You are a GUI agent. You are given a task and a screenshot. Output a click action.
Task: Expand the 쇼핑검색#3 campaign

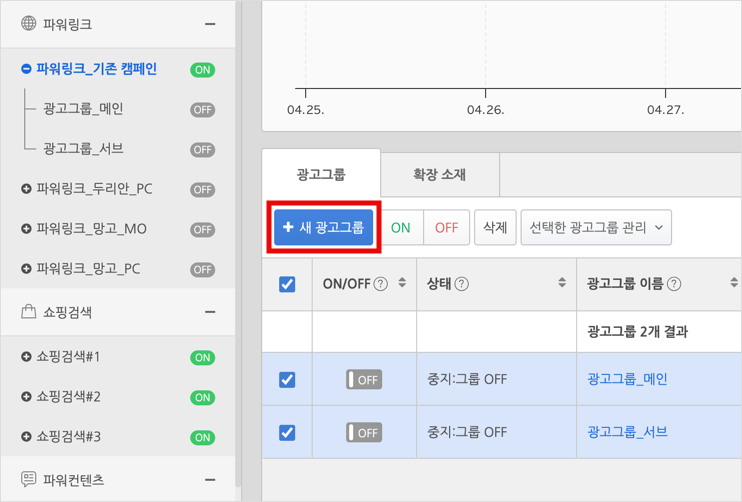26,436
